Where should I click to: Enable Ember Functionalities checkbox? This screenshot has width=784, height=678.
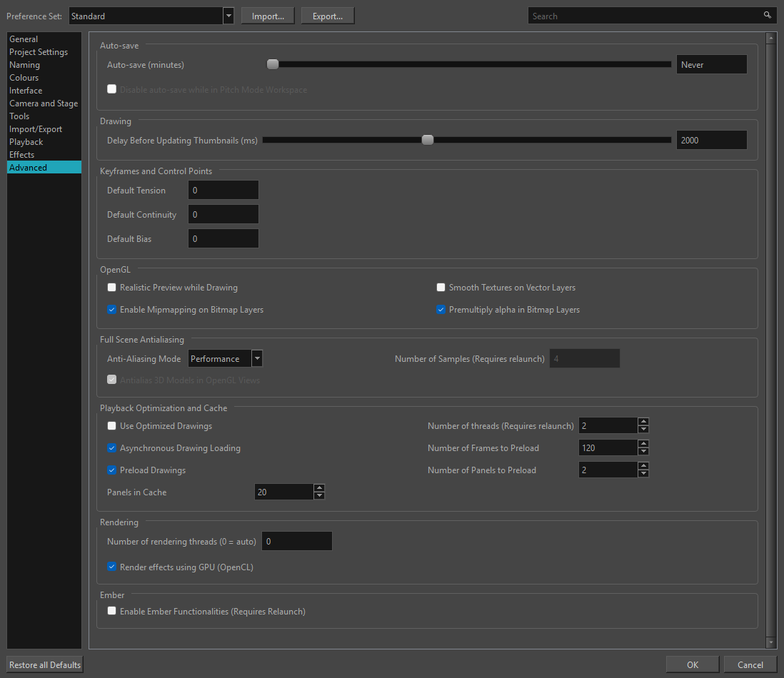click(x=111, y=611)
